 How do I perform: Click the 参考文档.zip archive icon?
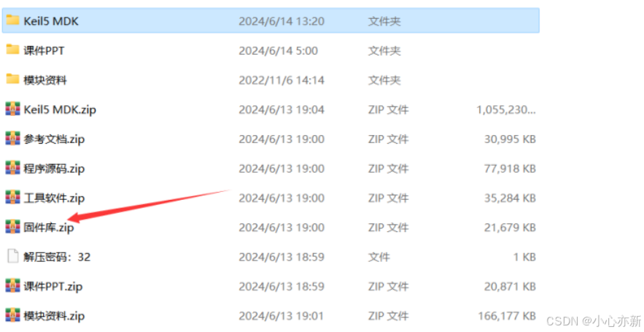[x=12, y=139]
